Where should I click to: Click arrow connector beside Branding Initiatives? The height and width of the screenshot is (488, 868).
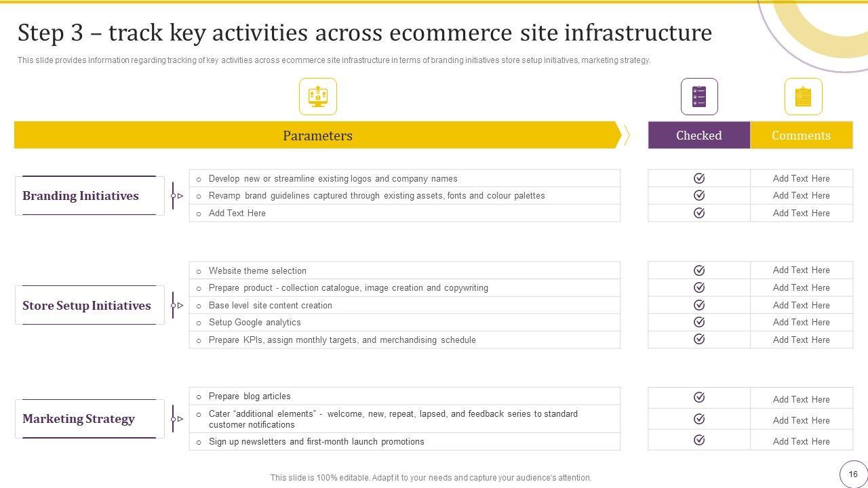point(176,195)
